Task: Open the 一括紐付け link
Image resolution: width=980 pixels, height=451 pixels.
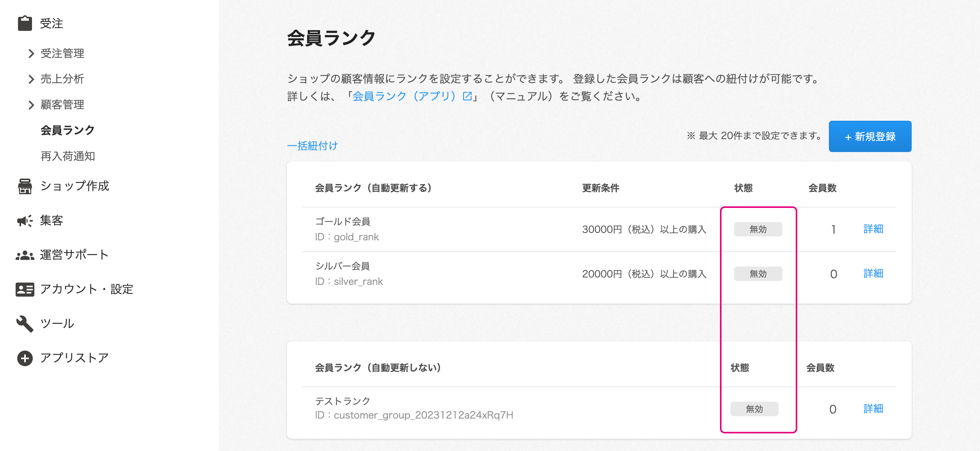Action: pyautogui.click(x=312, y=146)
